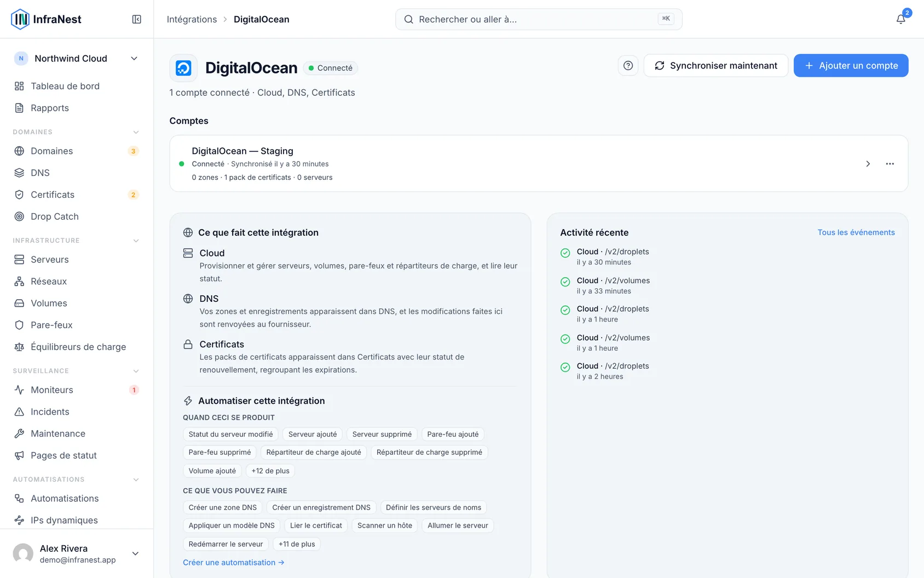Open Tableau de bord in sidebar
The width and height of the screenshot is (924, 578).
click(x=77, y=86)
